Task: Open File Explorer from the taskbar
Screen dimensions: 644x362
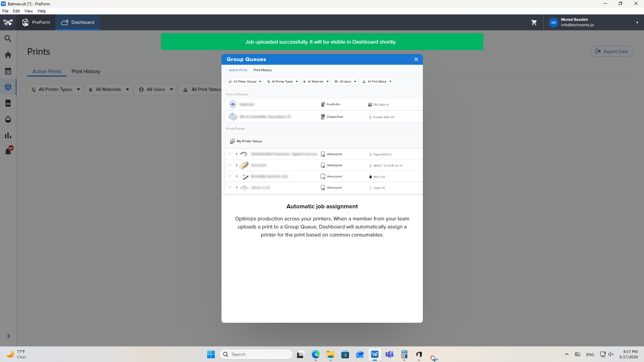Action: [x=330, y=355]
